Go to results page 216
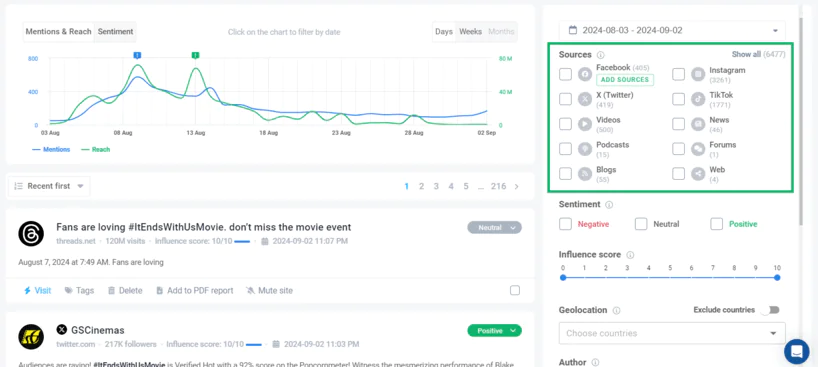Image resolution: width=818 pixels, height=367 pixels. pos(498,186)
